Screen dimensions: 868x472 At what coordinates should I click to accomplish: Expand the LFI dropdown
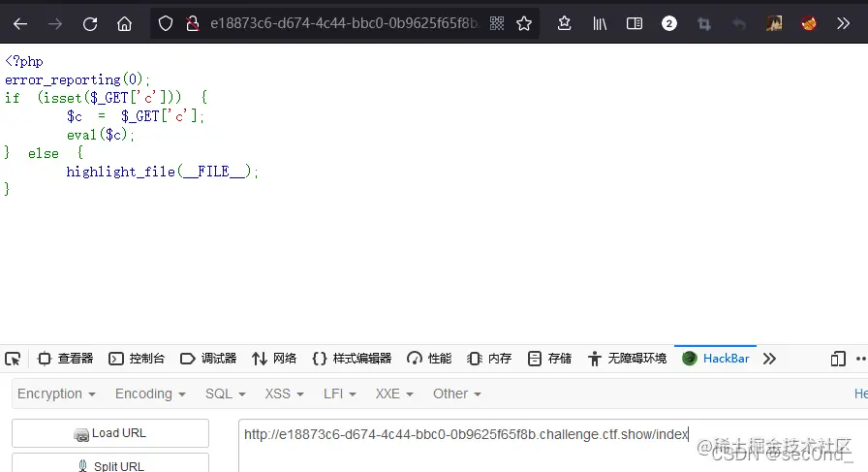coord(339,393)
